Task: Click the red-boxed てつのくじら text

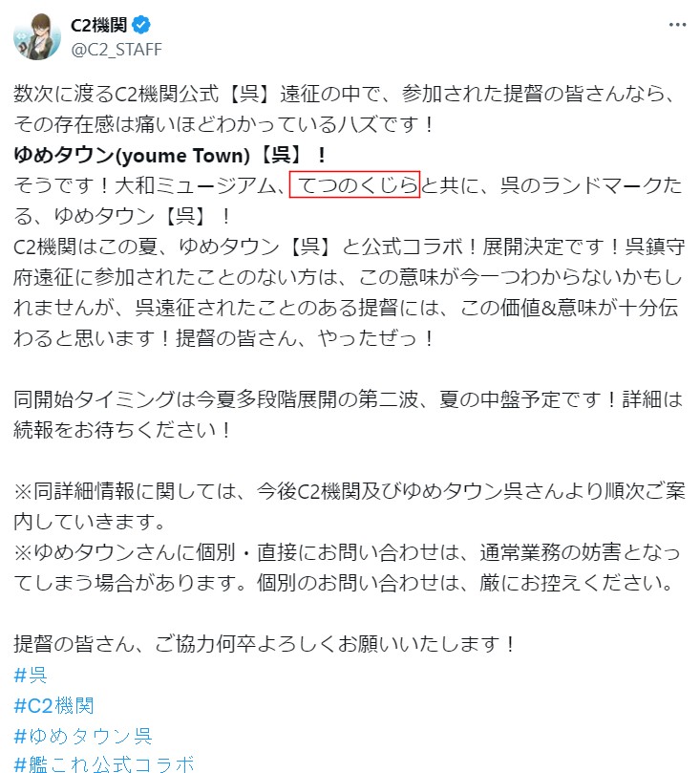Action: point(354,184)
